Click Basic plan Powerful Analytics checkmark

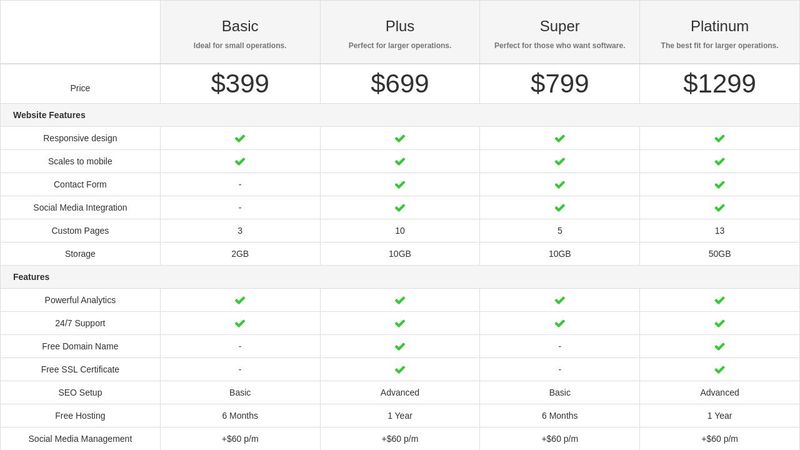pyautogui.click(x=240, y=300)
